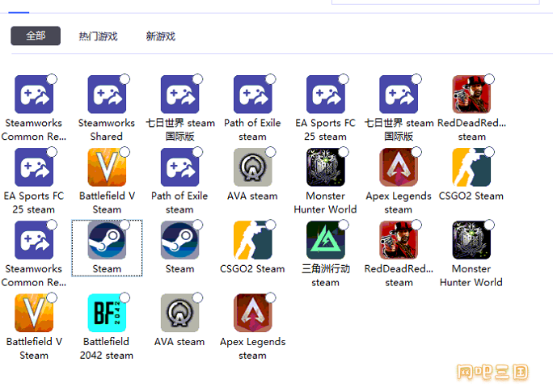Click Battlefield V icon beside EA Sports FC 25
Image resolution: width=553 pixels, height=392 pixels.
pyautogui.click(x=107, y=167)
